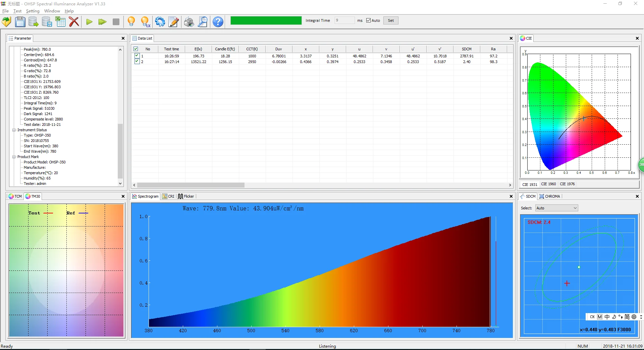Collapse the Product Mark tree node
This screenshot has width=644, height=350.
pyautogui.click(x=14, y=157)
